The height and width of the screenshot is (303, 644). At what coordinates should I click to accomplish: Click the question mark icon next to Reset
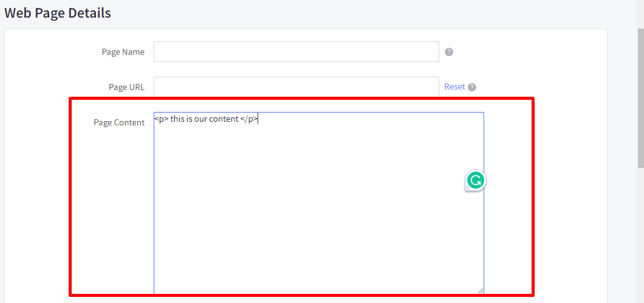tap(472, 87)
